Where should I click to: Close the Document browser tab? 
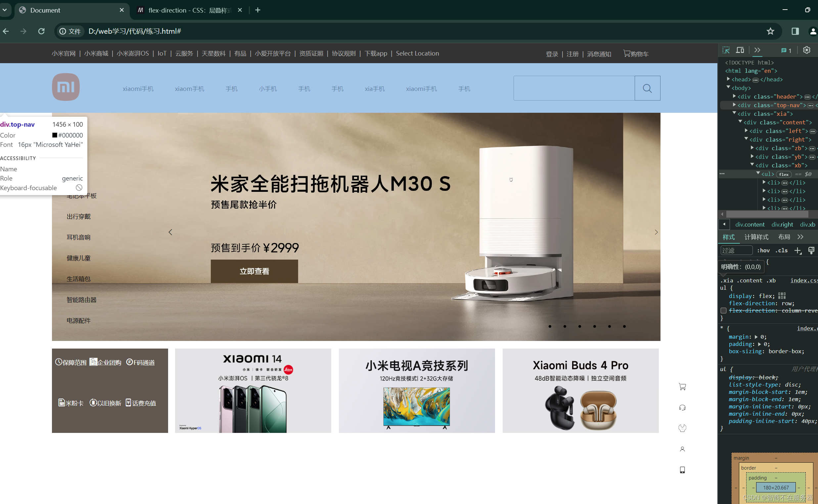pyautogui.click(x=122, y=10)
